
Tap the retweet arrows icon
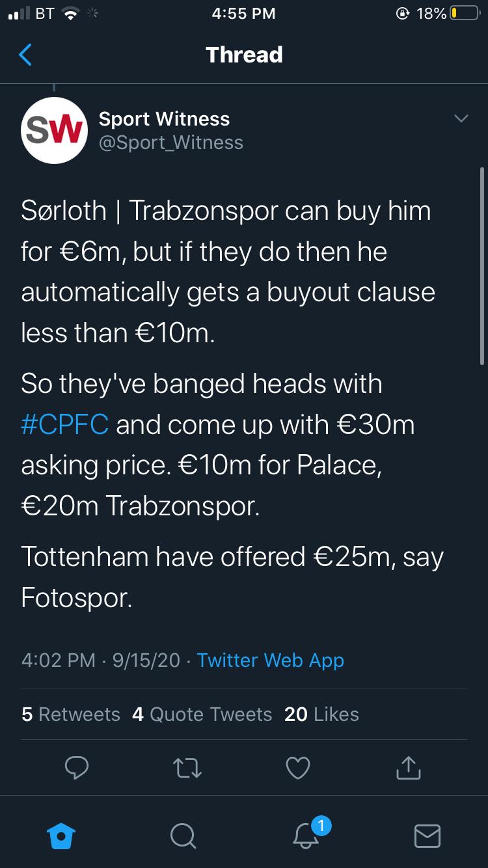pyautogui.click(x=188, y=768)
